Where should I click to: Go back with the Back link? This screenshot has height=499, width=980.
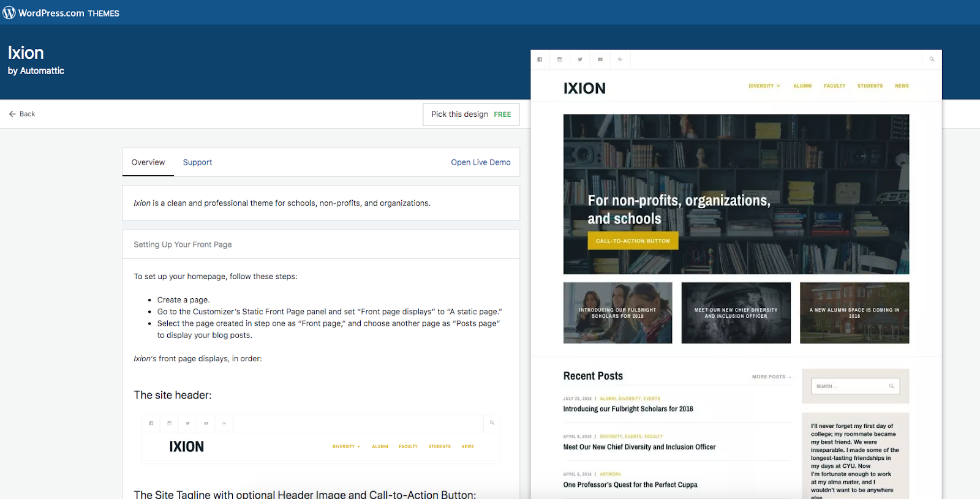[x=22, y=114]
